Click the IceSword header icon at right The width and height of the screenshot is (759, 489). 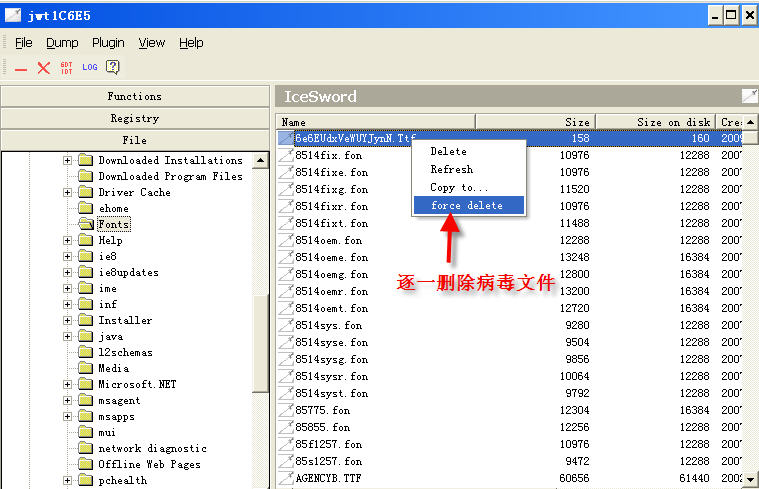tap(749, 96)
